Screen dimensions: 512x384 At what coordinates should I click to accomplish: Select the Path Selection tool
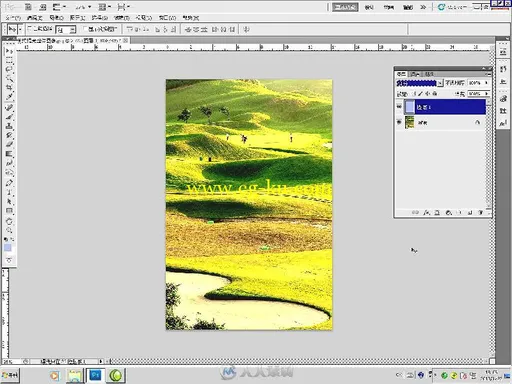[9, 201]
